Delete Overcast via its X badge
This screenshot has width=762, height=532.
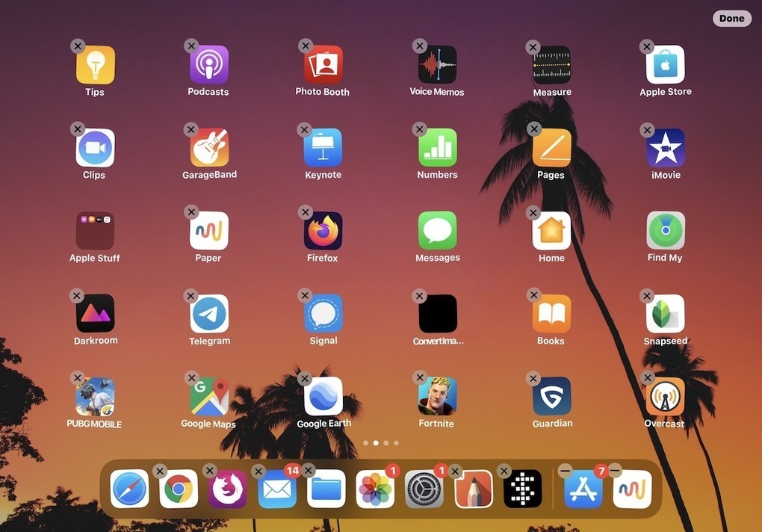[647, 377]
